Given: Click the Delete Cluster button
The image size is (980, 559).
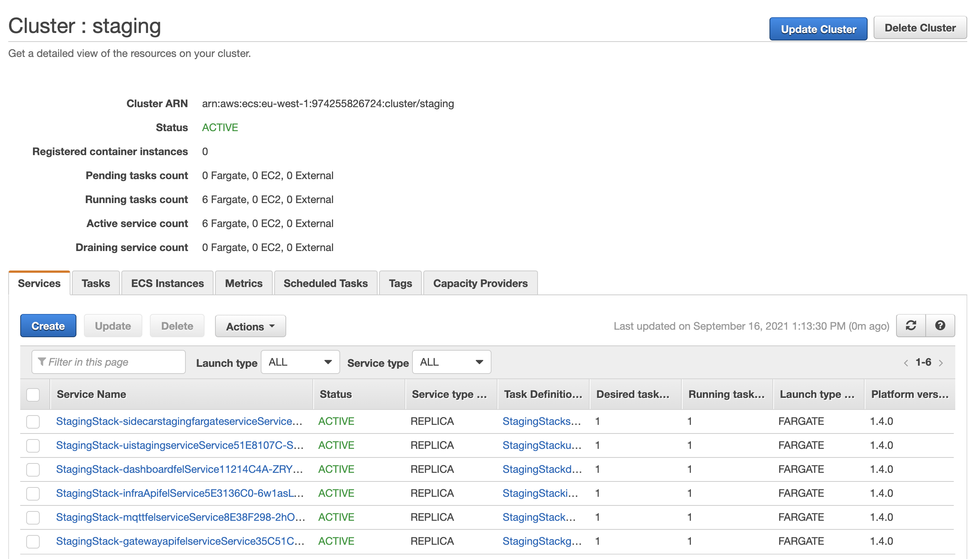Looking at the screenshot, I should point(920,28).
